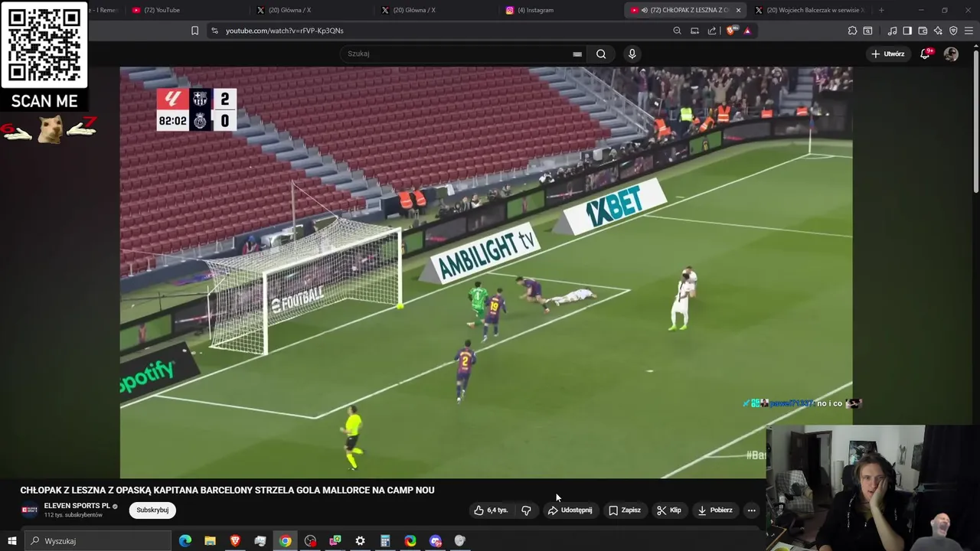
Task: Open the extensions puzzle icon
Action: point(852,31)
